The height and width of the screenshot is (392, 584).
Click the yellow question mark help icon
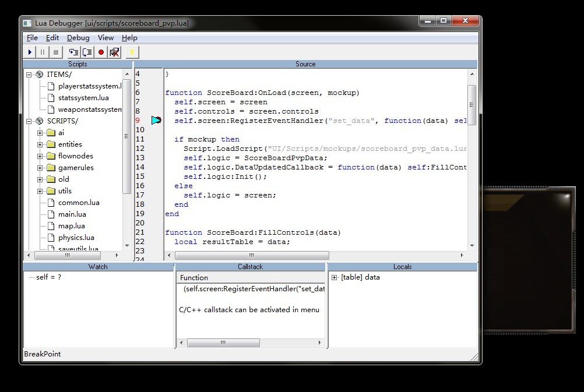(x=132, y=52)
